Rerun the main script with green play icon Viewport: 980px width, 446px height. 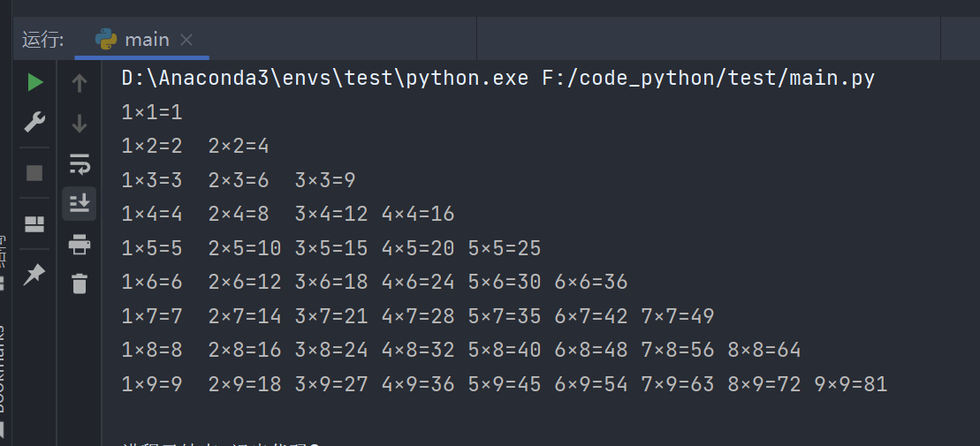34,83
